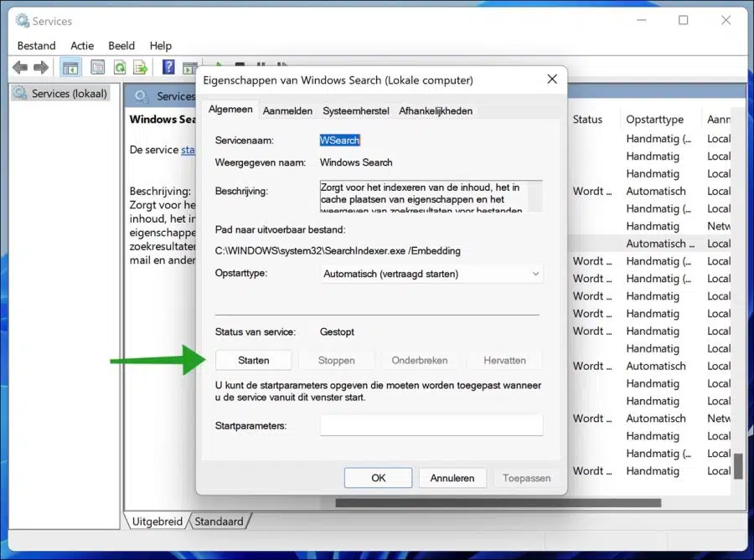Viewport: 754px width, 560px height.
Task: Open the Opstarttype dropdown
Action: (431, 274)
